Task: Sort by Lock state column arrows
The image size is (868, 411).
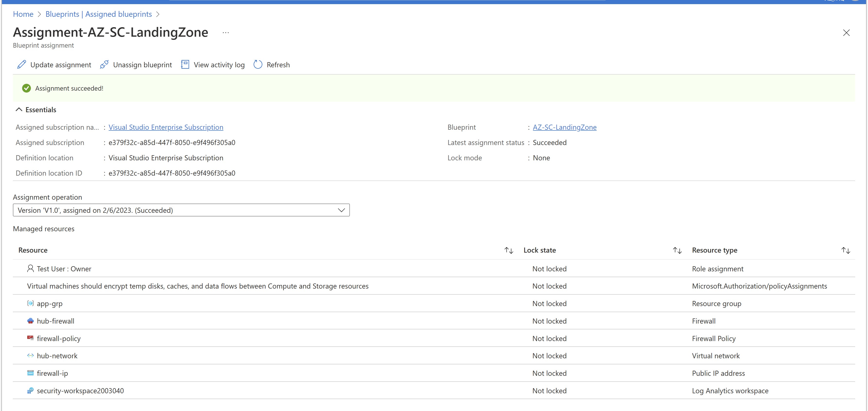Action: pos(677,250)
